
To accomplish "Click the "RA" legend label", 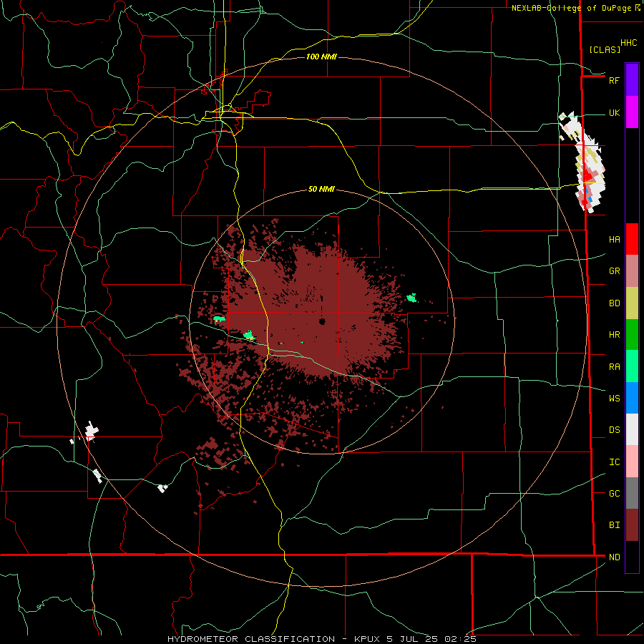I will (614, 367).
